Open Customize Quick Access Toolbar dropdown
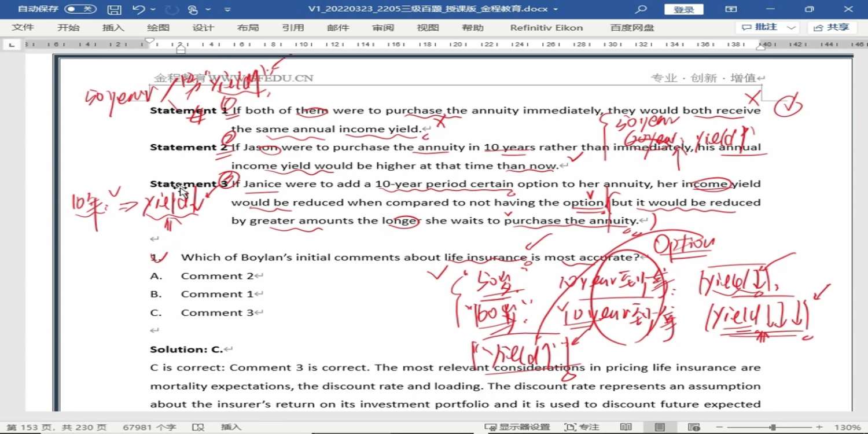 pos(227,9)
